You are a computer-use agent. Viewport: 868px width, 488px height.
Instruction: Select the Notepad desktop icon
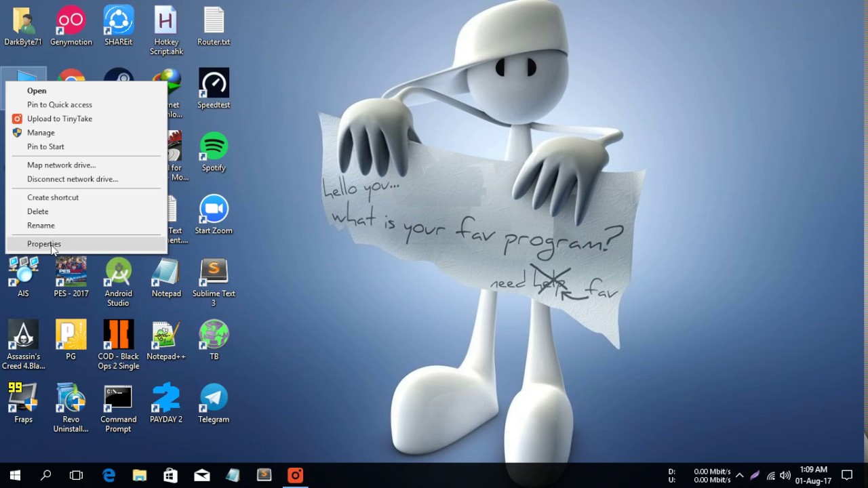click(x=166, y=277)
